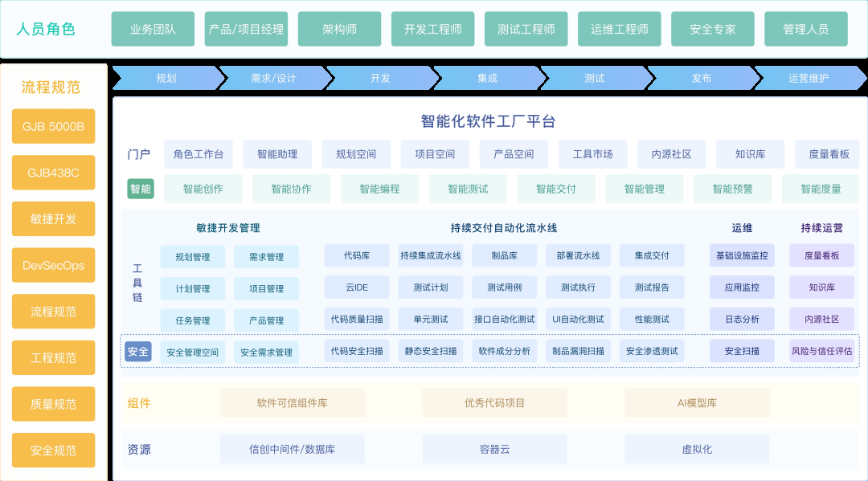Open the AI模型库 component
The width and height of the screenshot is (868, 481).
click(697, 403)
